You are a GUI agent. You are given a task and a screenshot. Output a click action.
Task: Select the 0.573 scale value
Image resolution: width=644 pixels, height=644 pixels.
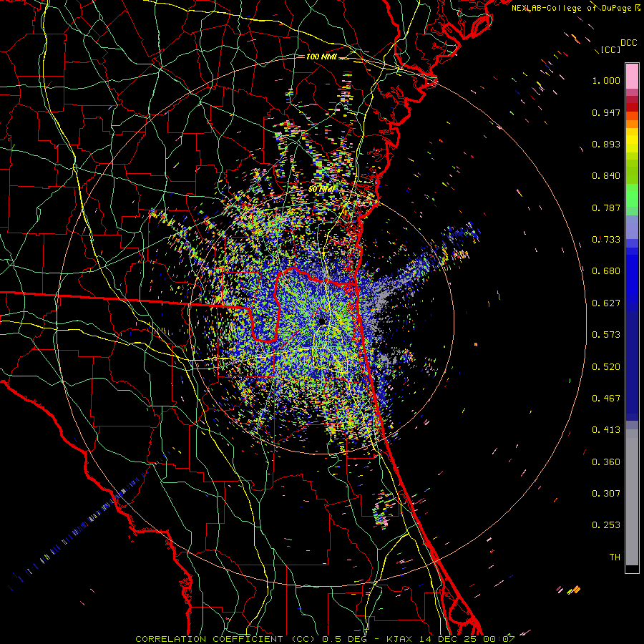coord(606,335)
